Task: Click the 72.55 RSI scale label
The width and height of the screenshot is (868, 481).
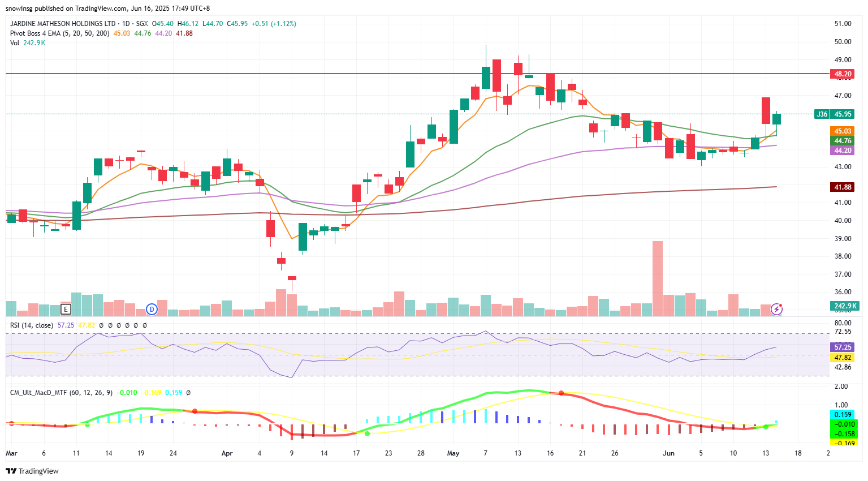Action: point(843,332)
